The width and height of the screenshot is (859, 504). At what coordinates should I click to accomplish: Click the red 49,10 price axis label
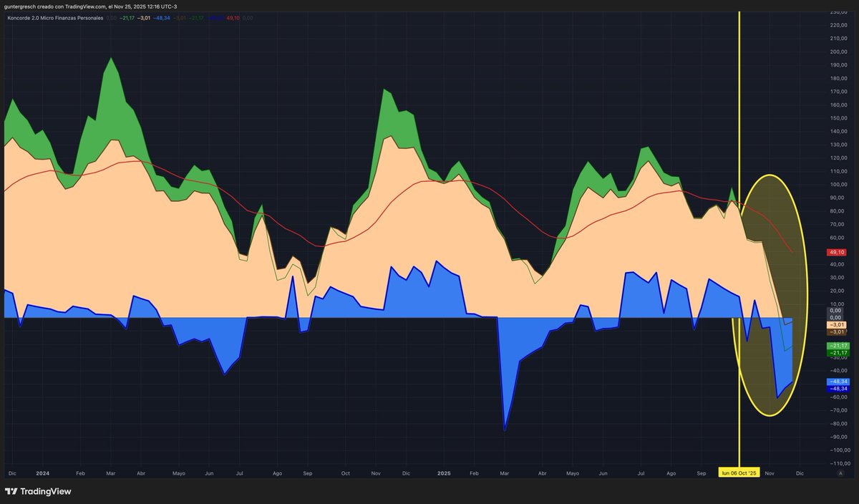[x=837, y=252]
